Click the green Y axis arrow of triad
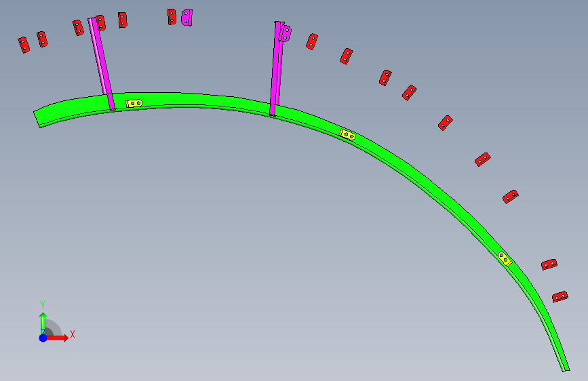The image size is (588, 381). pos(43,323)
